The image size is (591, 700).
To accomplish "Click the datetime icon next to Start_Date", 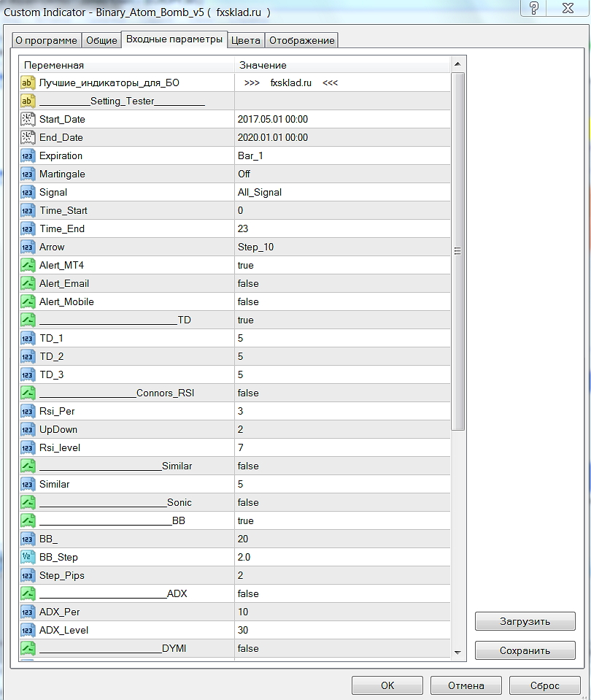I will pyautogui.click(x=28, y=119).
